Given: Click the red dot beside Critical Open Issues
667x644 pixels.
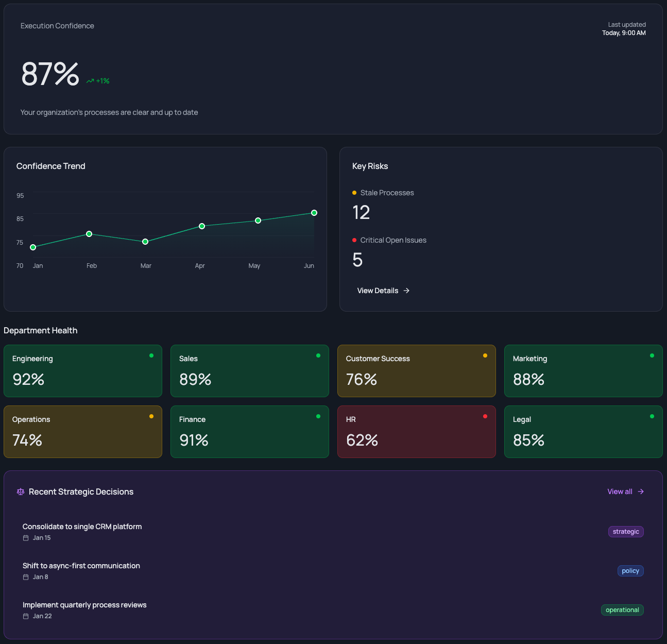Looking at the screenshot, I should (354, 240).
